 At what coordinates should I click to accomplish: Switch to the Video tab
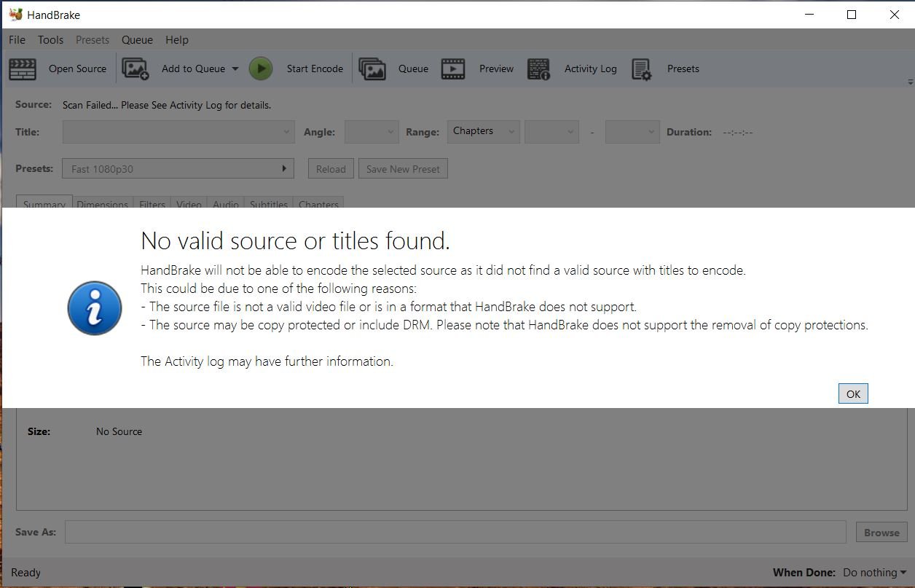(189, 203)
